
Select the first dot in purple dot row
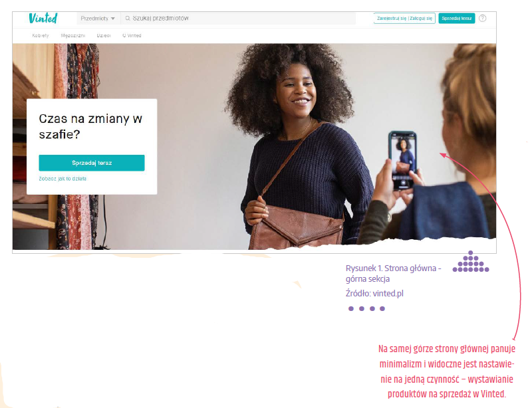tap(351, 308)
